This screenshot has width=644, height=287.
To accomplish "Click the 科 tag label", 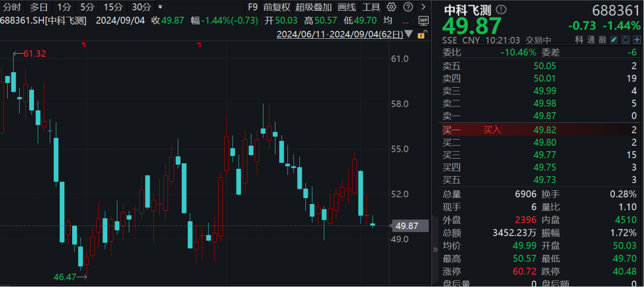I will click(579, 40).
